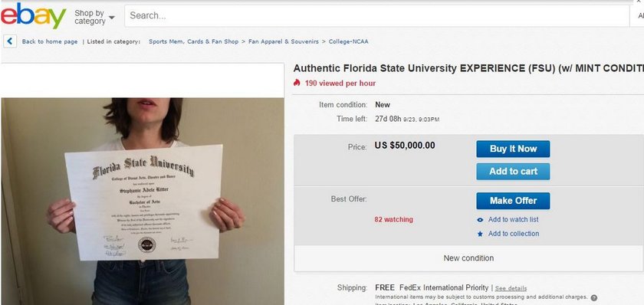The image size is (644, 305).
Task: Click the help icon after customs charges note
Action: [593, 298]
